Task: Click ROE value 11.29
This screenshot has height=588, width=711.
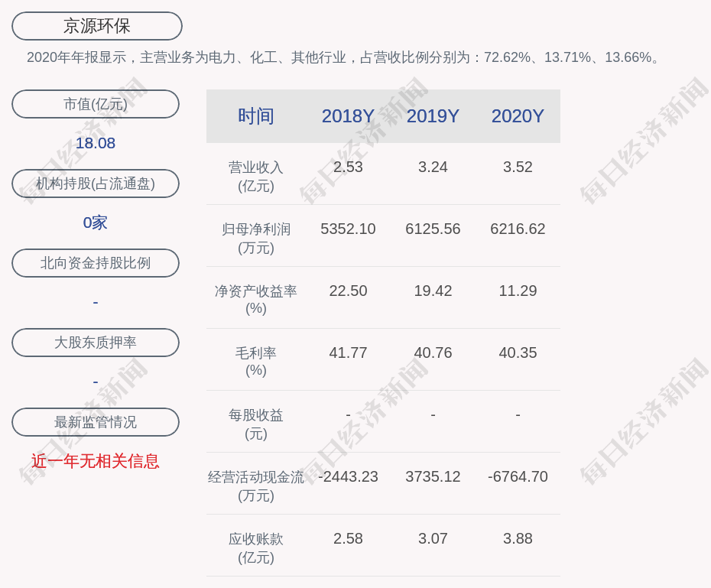Action: point(518,291)
